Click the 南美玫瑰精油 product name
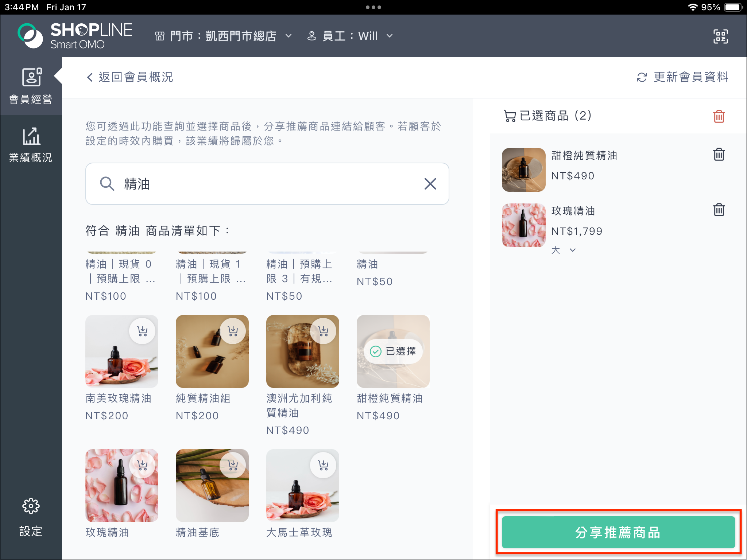 pyautogui.click(x=119, y=398)
